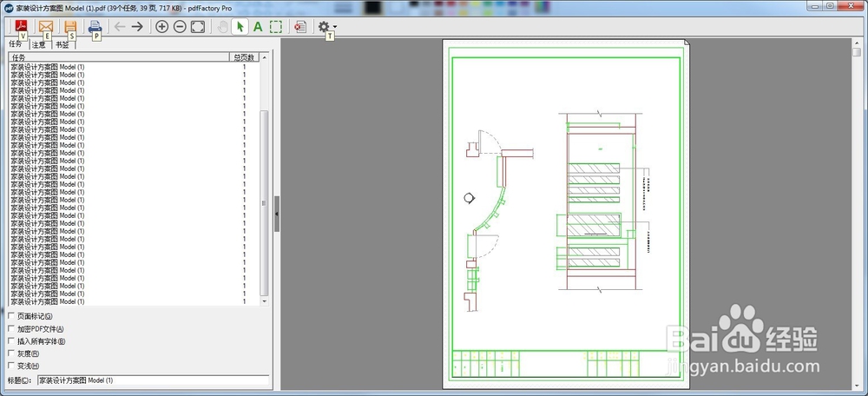The height and width of the screenshot is (396, 868).
Task: Minimize the pdfFactory Pro window
Action: [x=814, y=5]
